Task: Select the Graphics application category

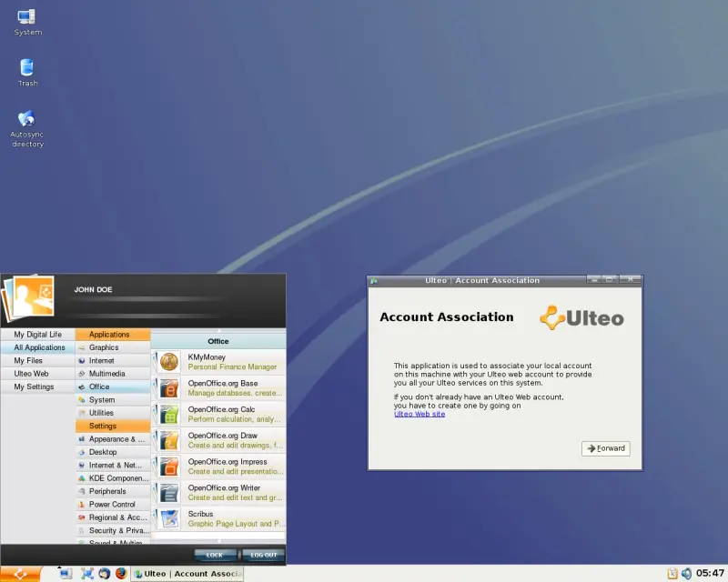Action: [113, 347]
